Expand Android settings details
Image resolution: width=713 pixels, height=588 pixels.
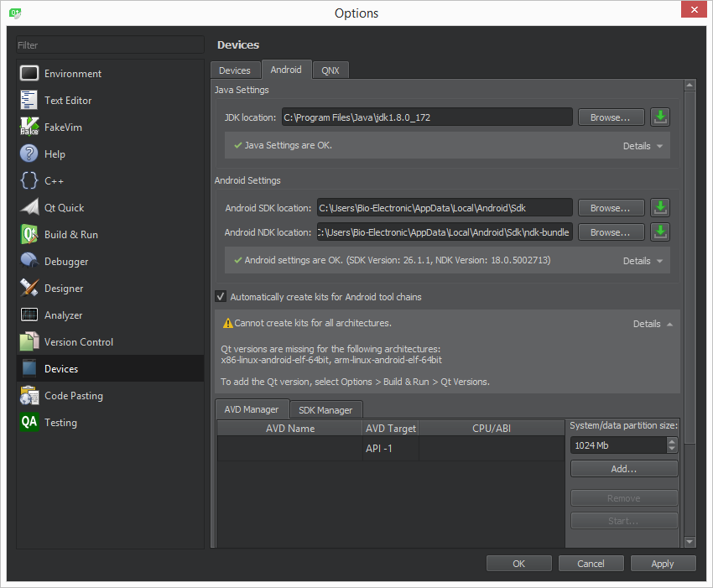643,261
